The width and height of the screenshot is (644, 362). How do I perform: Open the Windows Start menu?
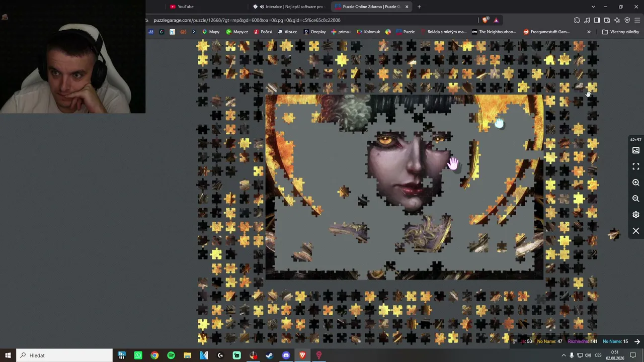click(x=8, y=355)
